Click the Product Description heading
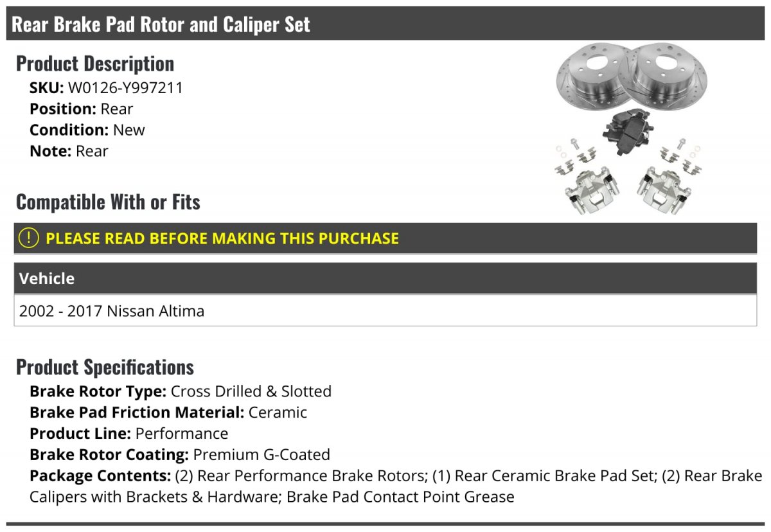This screenshot has height=532, width=771. pyautogui.click(x=95, y=64)
